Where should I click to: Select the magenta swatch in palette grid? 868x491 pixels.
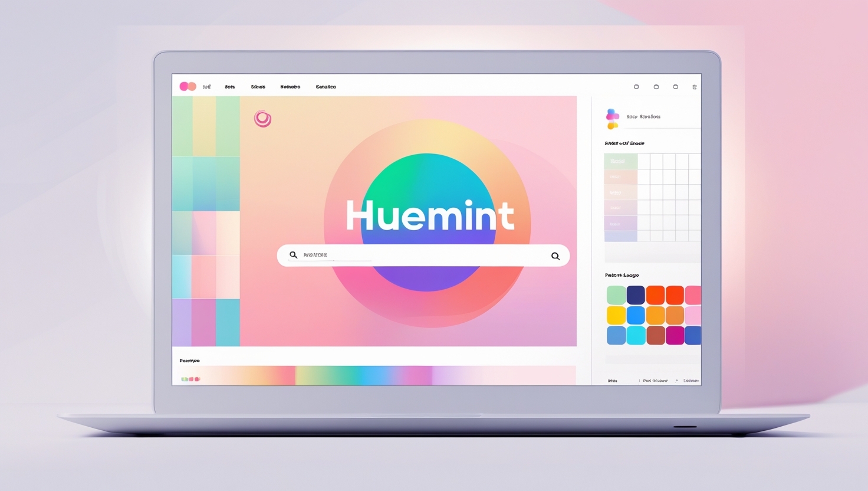[x=675, y=335]
